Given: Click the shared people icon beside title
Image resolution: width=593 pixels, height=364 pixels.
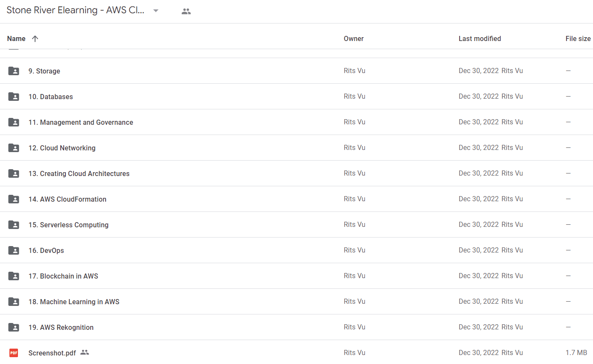Looking at the screenshot, I should click(x=186, y=12).
